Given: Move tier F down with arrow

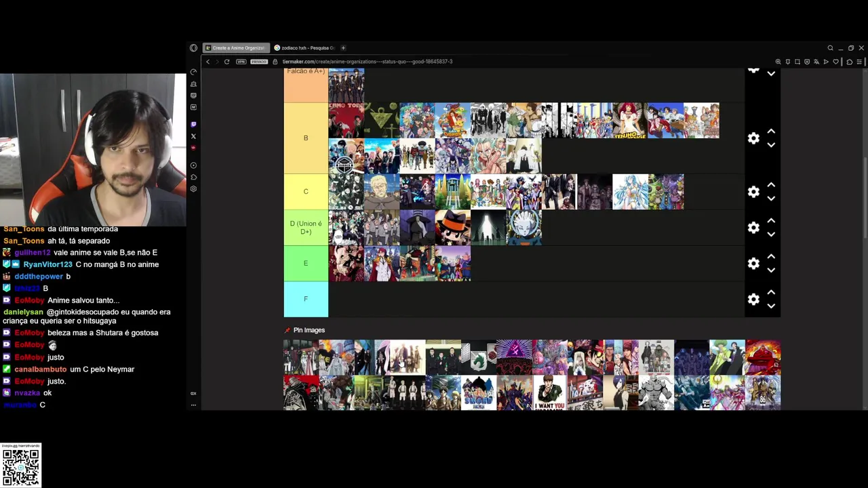Looking at the screenshot, I should click(x=771, y=306).
